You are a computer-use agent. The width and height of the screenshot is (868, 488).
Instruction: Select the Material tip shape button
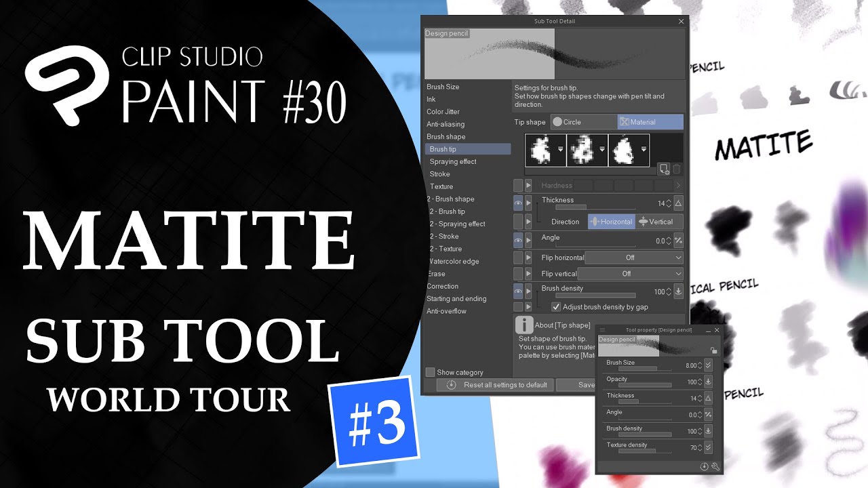(x=650, y=122)
